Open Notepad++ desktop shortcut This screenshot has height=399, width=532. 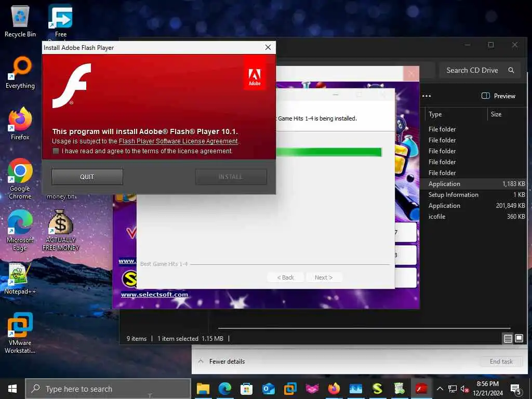pos(20,278)
